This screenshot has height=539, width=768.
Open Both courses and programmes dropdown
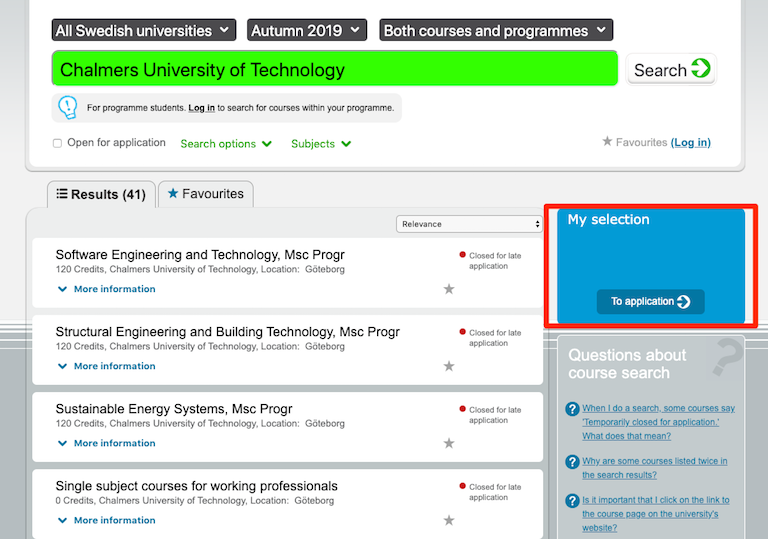pyautogui.click(x=496, y=30)
